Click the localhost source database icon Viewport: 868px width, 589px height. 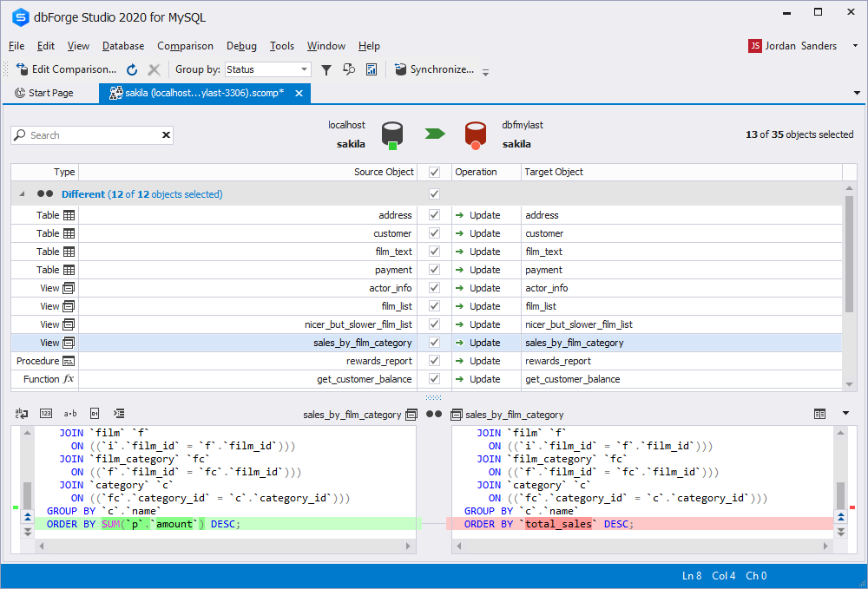pyautogui.click(x=392, y=135)
